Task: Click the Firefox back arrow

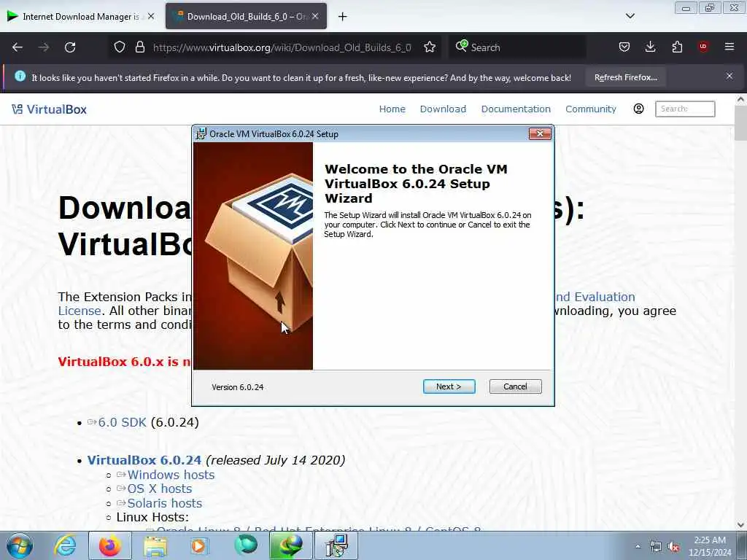Action: point(18,47)
